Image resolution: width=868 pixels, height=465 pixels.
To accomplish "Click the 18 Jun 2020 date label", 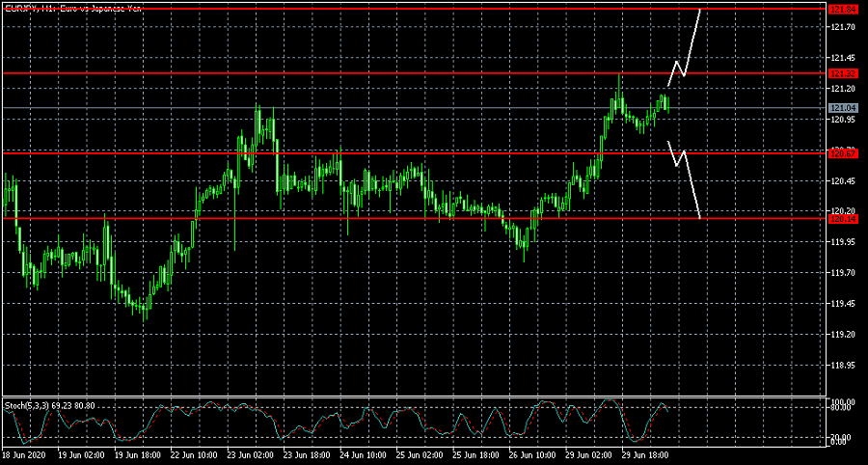I will [24, 453].
